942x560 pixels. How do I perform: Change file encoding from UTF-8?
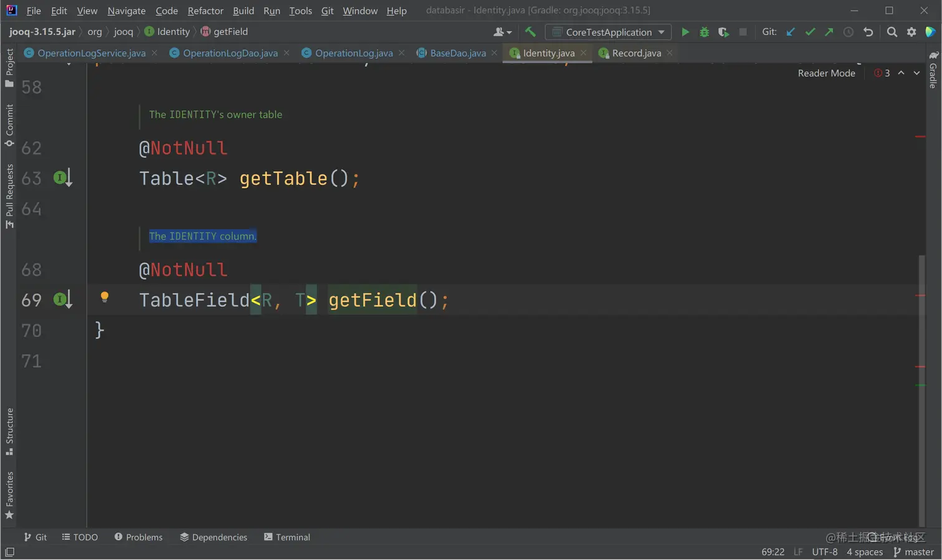pos(824,552)
